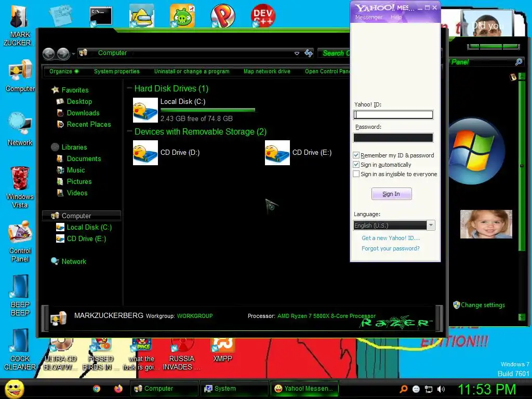
Task: Open the recent pages arrow beside Forward
Action: (73, 54)
